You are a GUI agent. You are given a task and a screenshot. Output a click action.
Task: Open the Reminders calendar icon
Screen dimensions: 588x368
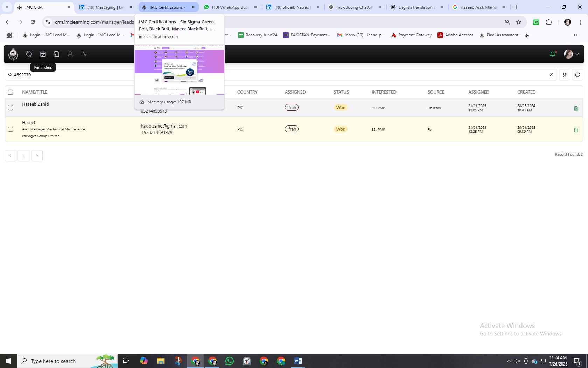click(43, 54)
